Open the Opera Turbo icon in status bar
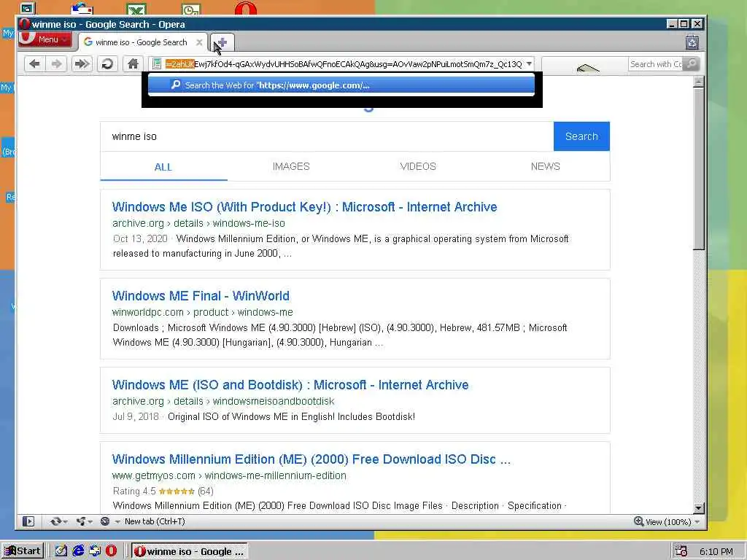Image resolution: width=747 pixels, height=560 pixels. 105,521
